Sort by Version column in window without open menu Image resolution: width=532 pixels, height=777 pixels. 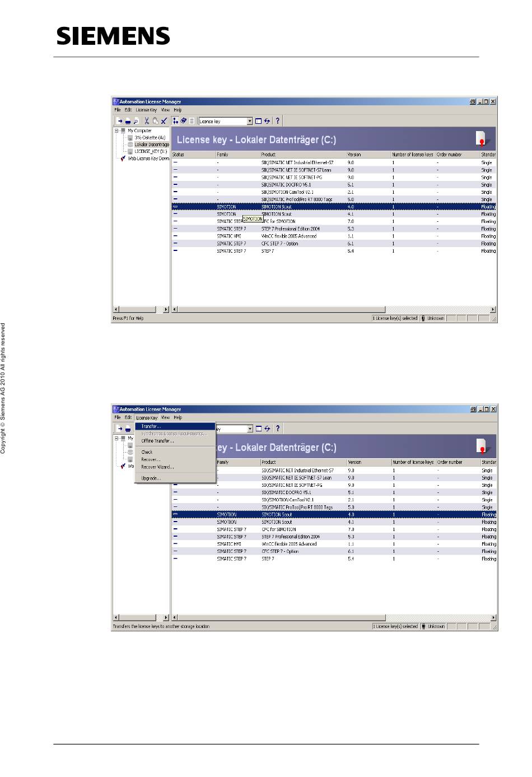368,155
